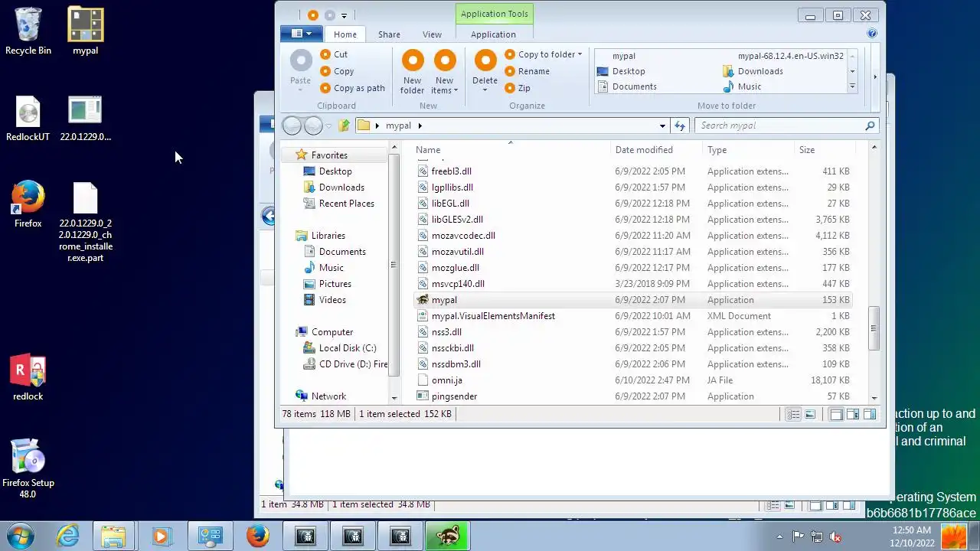Choose Downloads in Move to folder gallery

753,71
